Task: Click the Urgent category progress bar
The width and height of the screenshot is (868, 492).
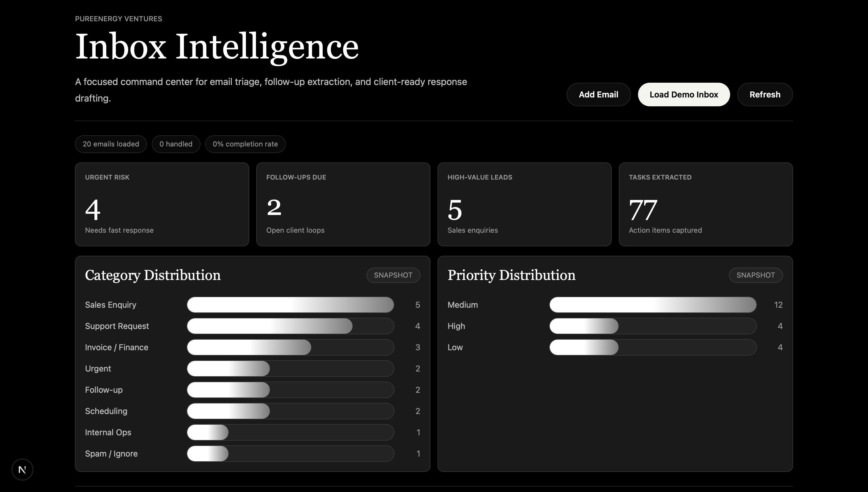Action: (x=291, y=369)
